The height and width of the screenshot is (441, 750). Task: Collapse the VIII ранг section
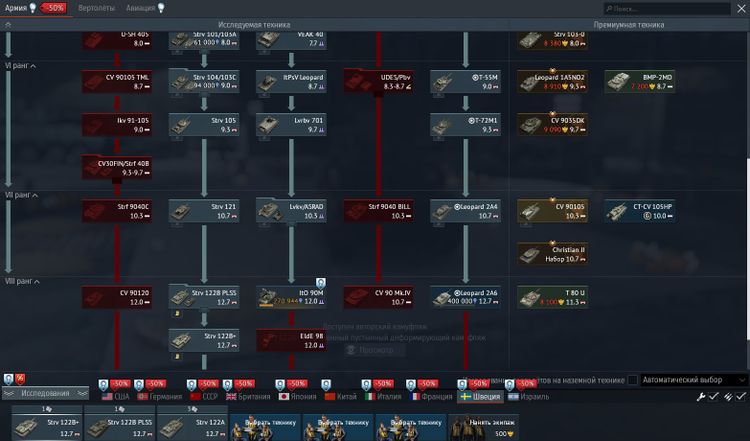click(22, 283)
